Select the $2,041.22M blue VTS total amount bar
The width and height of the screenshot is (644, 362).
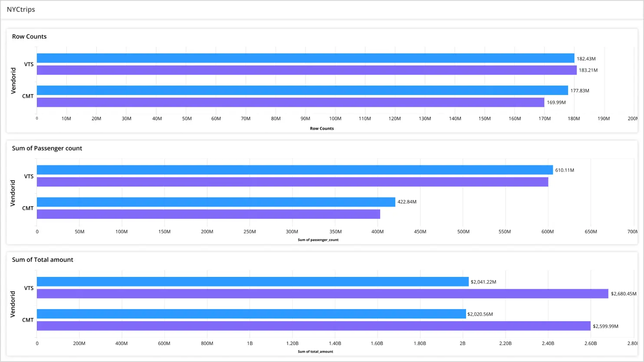tap(253, 282)
